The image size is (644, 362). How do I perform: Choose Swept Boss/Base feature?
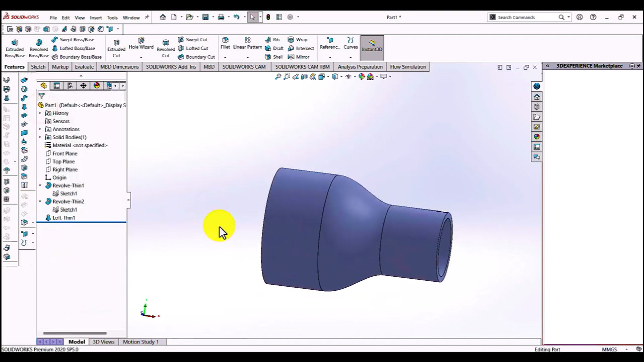[x=73, y=40]
